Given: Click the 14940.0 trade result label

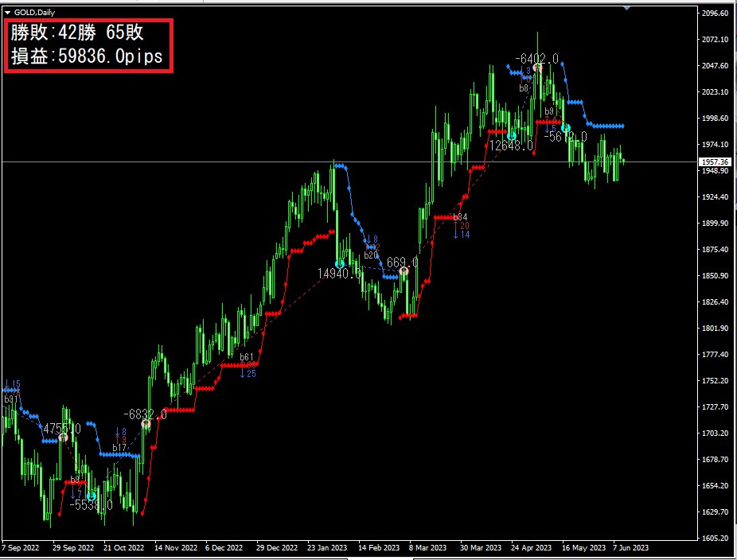Looking at the screenshot, I should tap(339, 274).
